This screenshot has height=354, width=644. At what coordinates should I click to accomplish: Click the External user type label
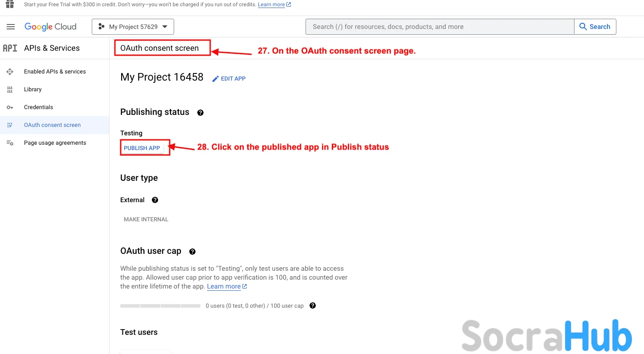click(x=132, y=200)
